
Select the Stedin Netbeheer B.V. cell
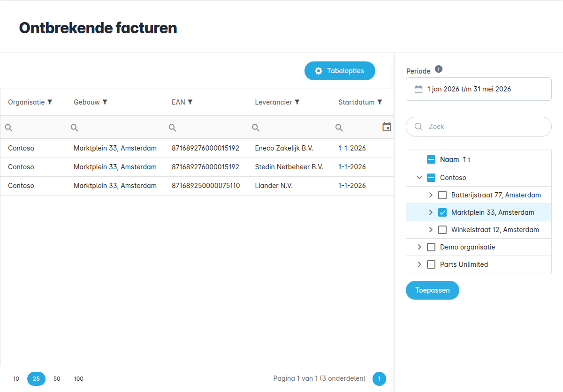click(289, 167)
